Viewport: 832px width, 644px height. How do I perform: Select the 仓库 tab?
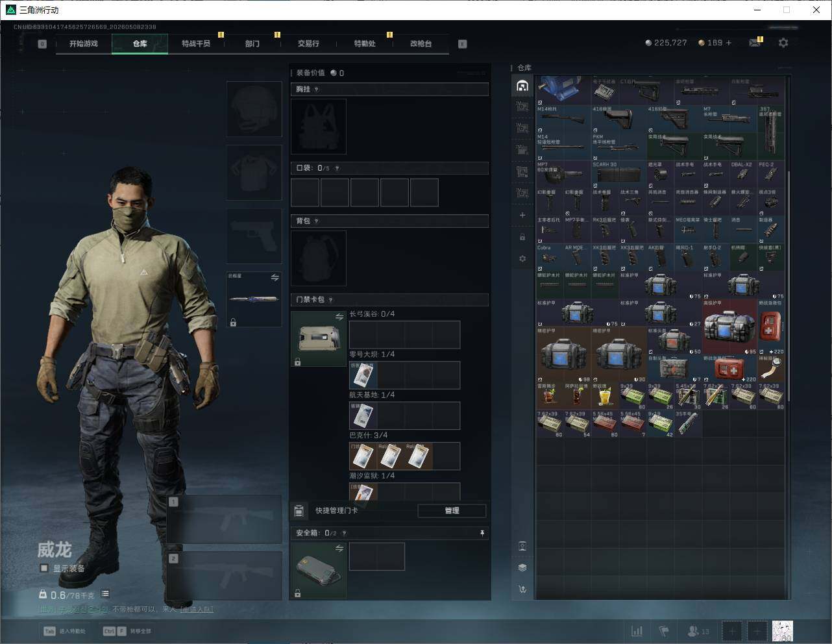(140, 43)
